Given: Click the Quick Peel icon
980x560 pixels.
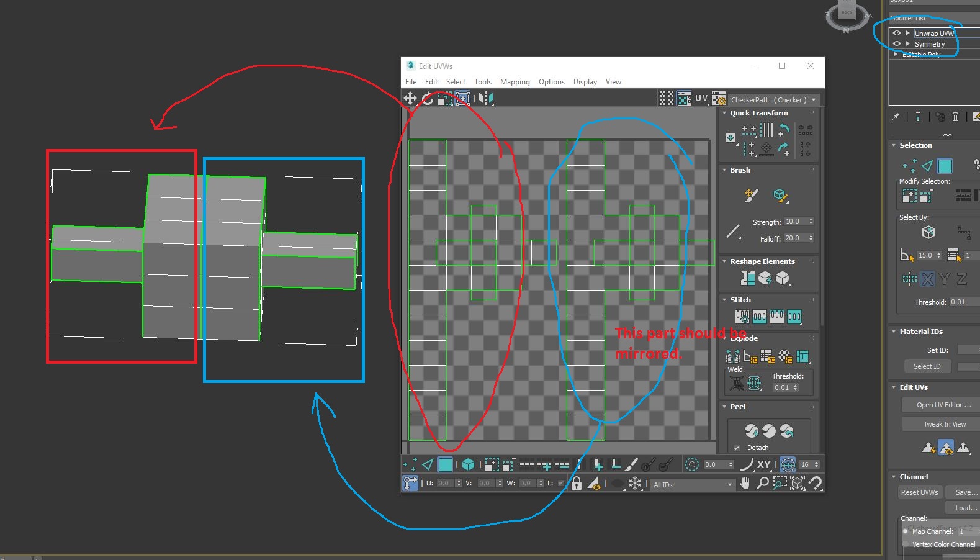Looking at the screenshot, I should point(752,430).
